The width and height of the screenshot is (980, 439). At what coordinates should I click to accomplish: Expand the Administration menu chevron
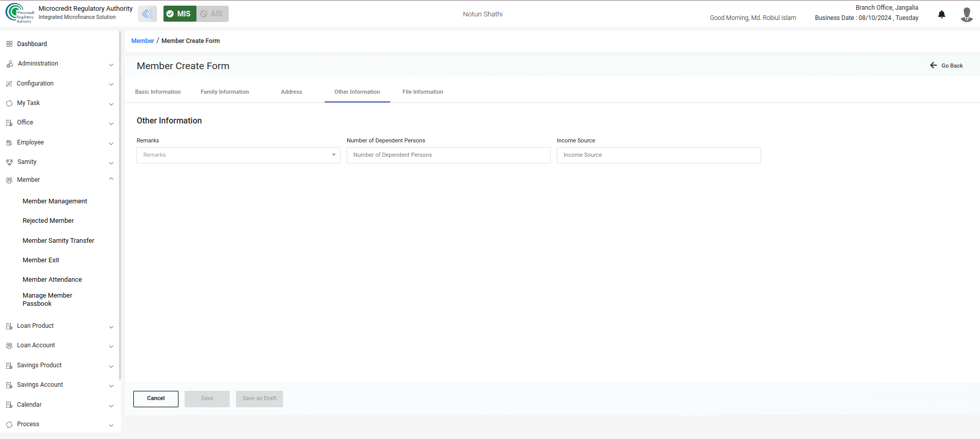click(x=111, y=65)
